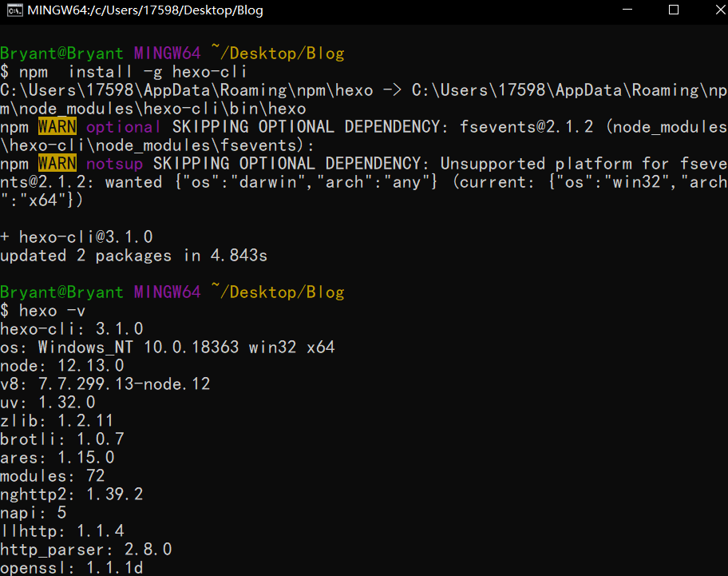The width and height of the screenshot is (728, 576).
Task: Click 'os: Windows_NT 10.0.18363 win32 x64'
Action: (x=168, y=348)
